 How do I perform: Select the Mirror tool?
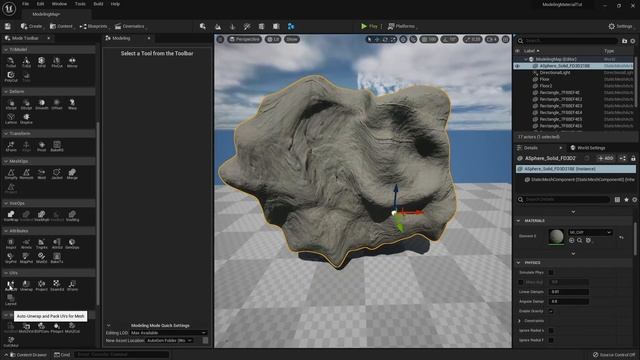click(72, 62)
